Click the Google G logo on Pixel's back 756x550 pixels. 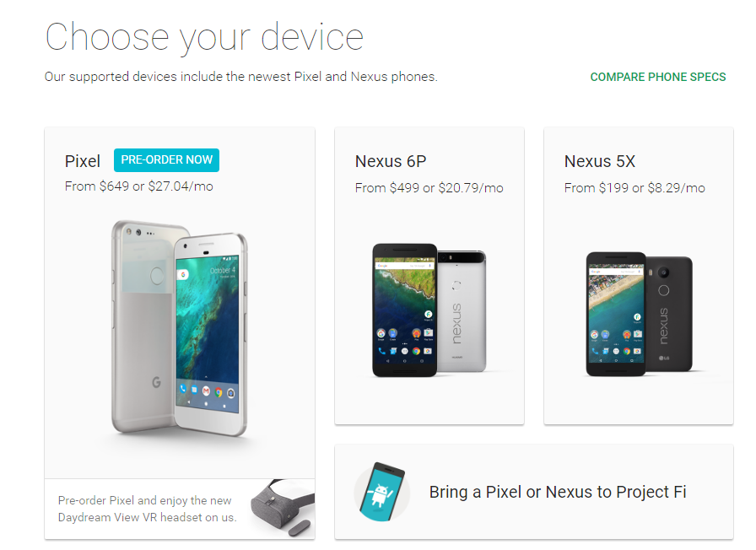[156, 382]
